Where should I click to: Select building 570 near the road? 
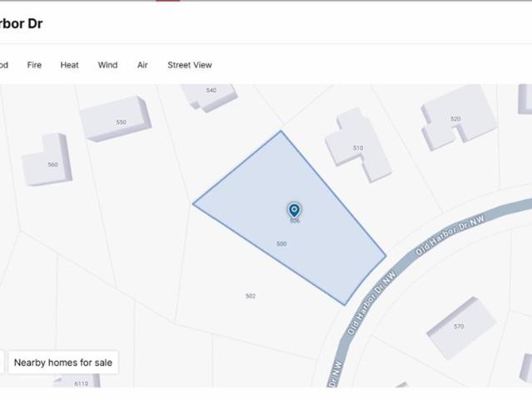pyautogui.click(x=460, y=327)
